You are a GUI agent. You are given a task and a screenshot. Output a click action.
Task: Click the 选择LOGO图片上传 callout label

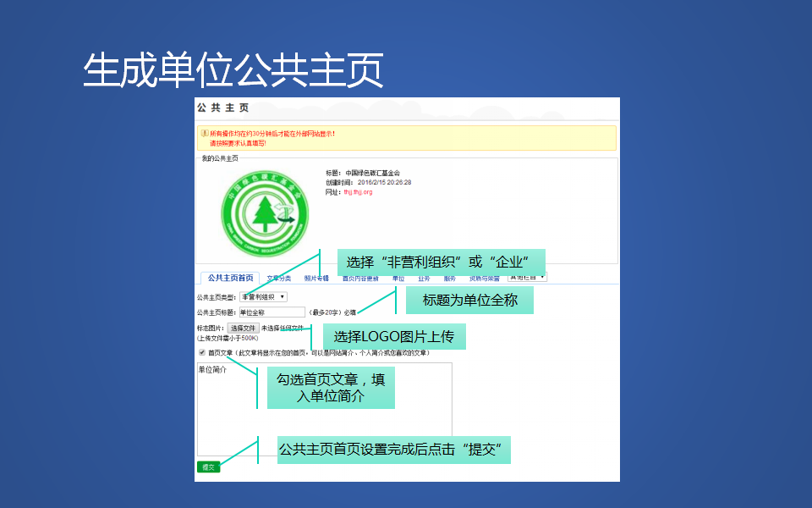point(394,336)
